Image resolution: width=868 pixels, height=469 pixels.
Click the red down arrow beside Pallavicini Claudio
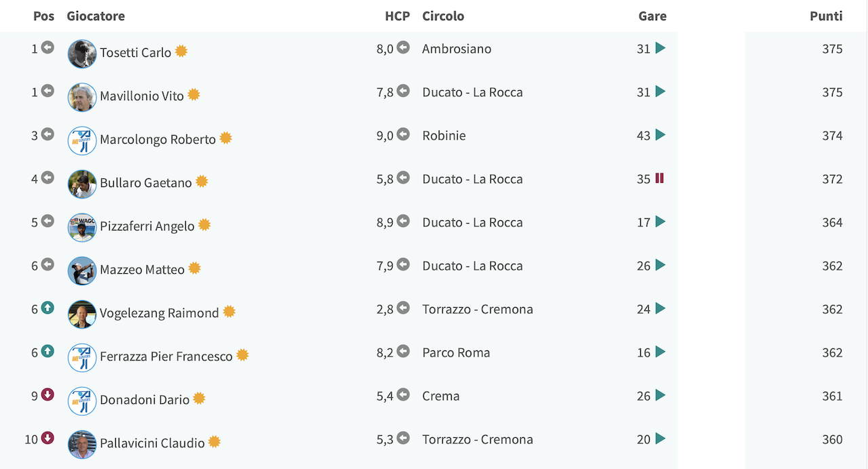(x=47, y=438)
